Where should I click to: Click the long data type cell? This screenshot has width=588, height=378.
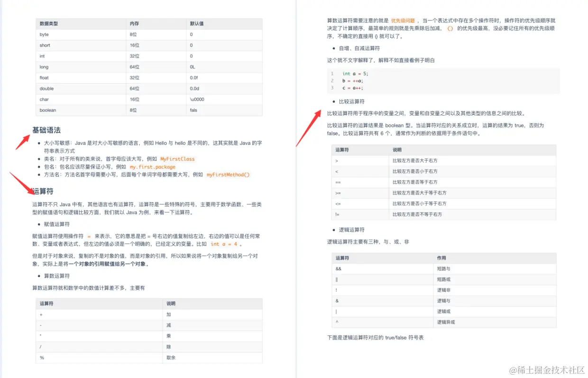coord(81,67)
